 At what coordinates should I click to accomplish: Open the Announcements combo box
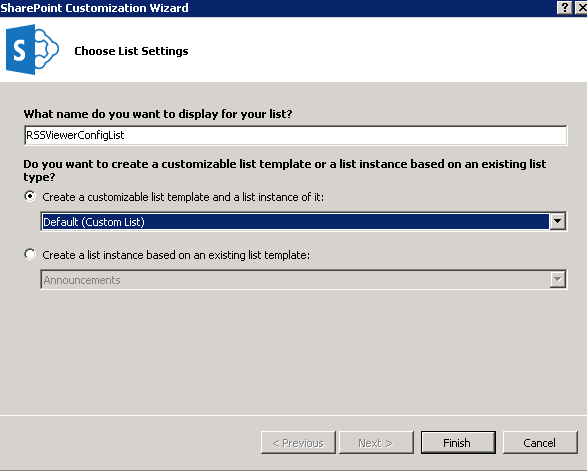click(304, 279)
